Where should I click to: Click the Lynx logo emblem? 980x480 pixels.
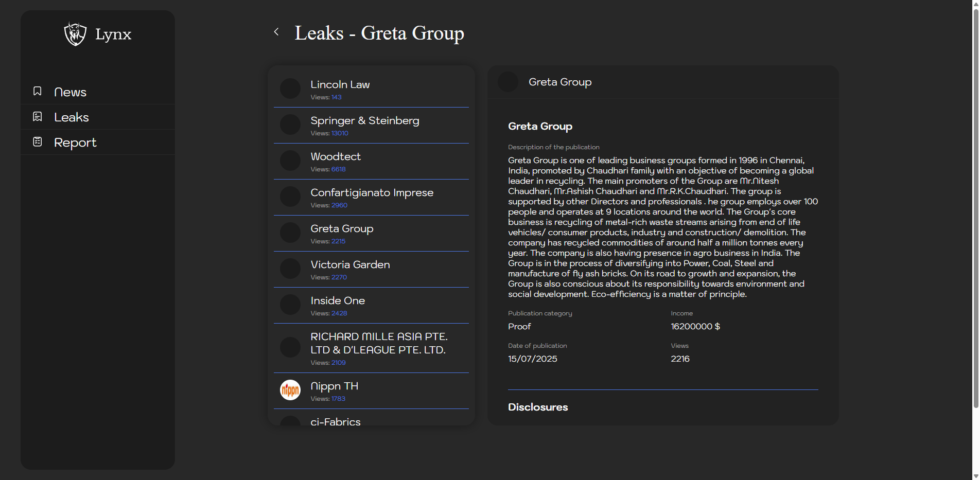pos(75,34)
